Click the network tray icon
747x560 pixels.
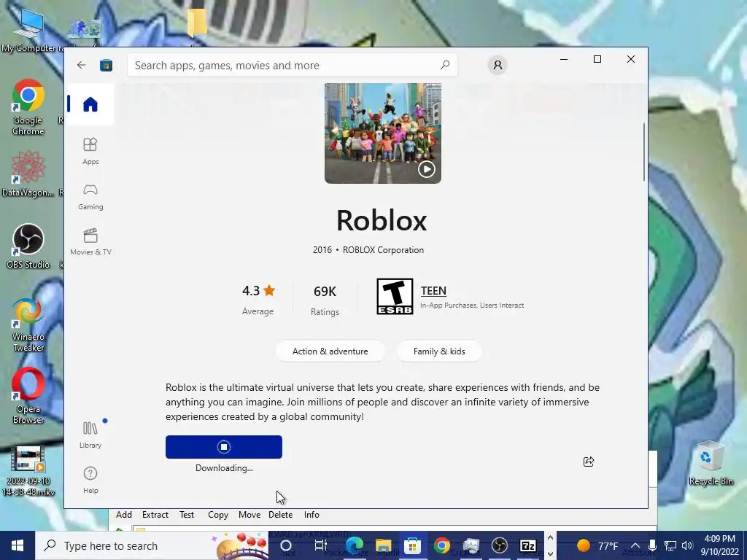[670, 545]
